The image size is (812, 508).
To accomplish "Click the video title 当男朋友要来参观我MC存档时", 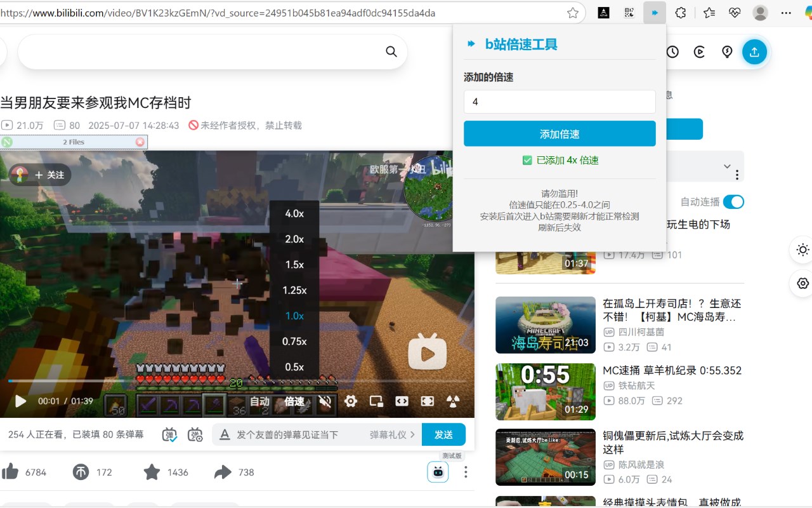I will [96, 102].
